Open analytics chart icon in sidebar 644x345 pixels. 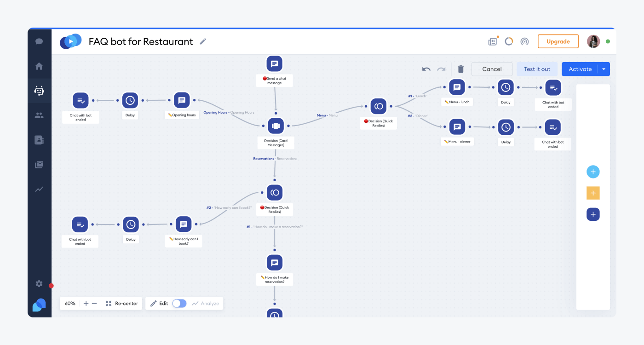click(39, 189)
